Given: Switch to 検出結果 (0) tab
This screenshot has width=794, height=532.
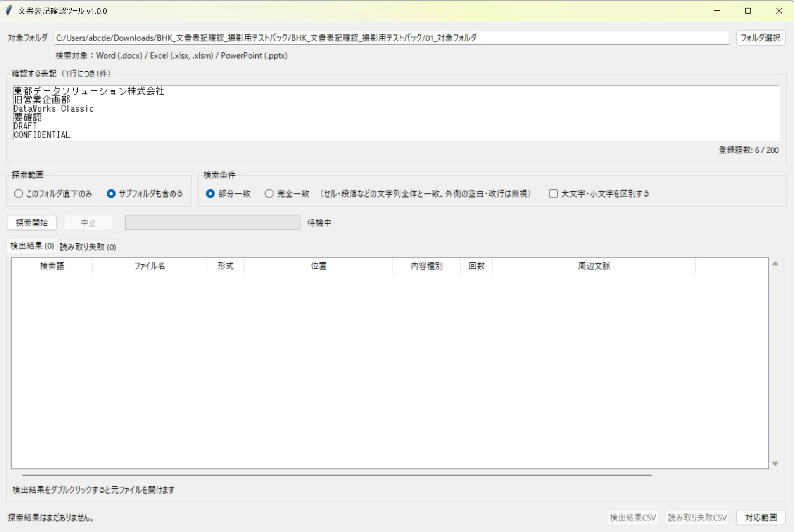Looking at the screenshot, I should coord(32,246).
